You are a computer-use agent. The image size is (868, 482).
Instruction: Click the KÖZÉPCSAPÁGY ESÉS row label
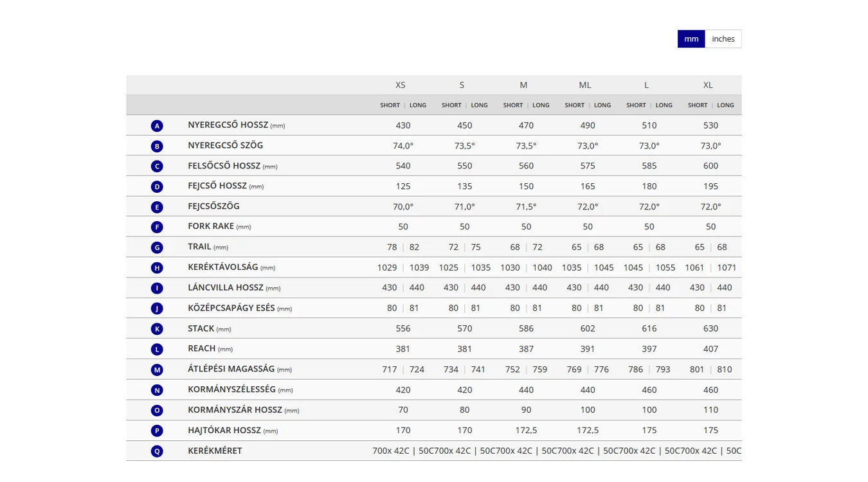[x=240, y=308]
